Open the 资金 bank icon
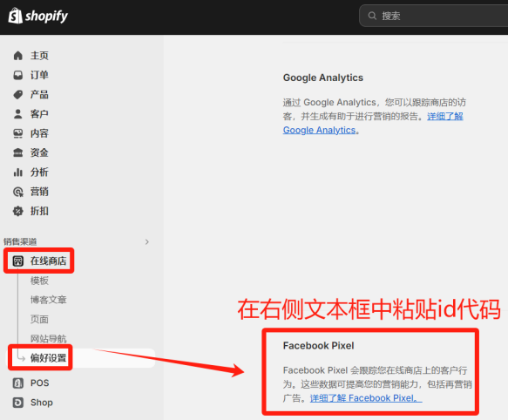 (x=17, y=152)
